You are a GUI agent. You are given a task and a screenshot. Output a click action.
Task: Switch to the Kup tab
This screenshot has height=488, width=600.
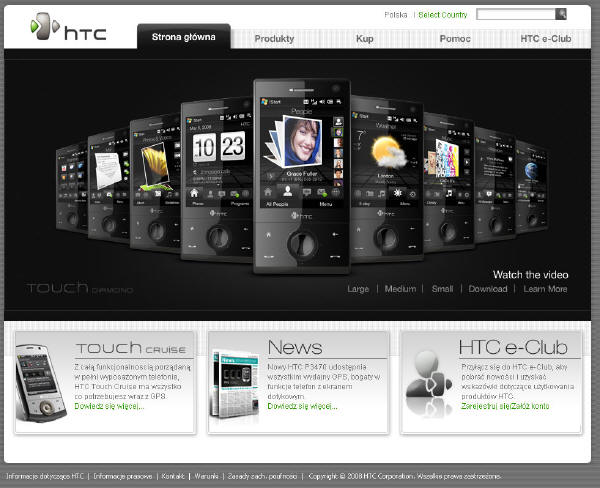click(x=365, y=38)
